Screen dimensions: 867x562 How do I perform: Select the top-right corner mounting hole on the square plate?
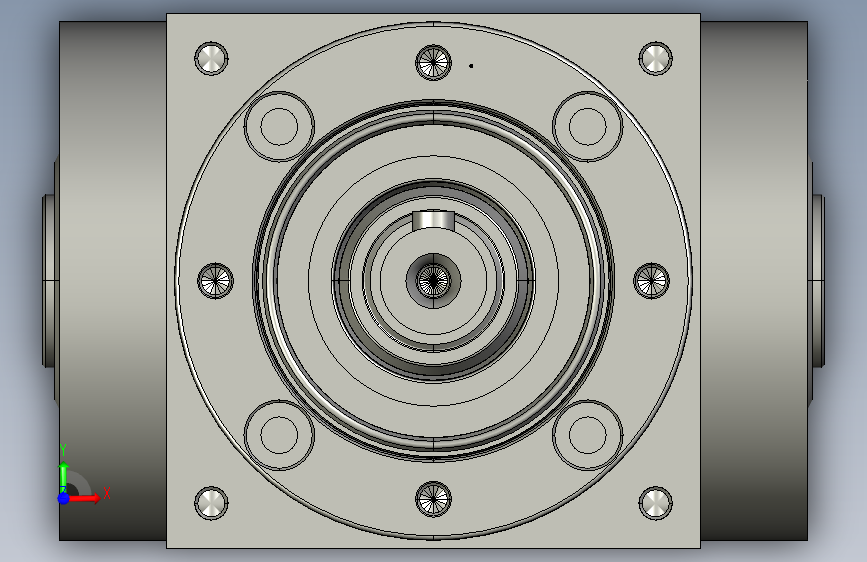click(656, 58)
